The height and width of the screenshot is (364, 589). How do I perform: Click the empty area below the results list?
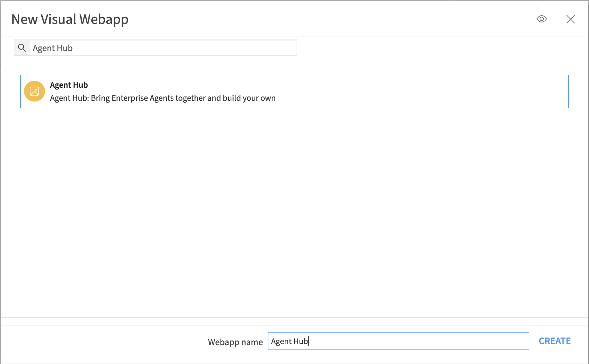coord(294,210)
